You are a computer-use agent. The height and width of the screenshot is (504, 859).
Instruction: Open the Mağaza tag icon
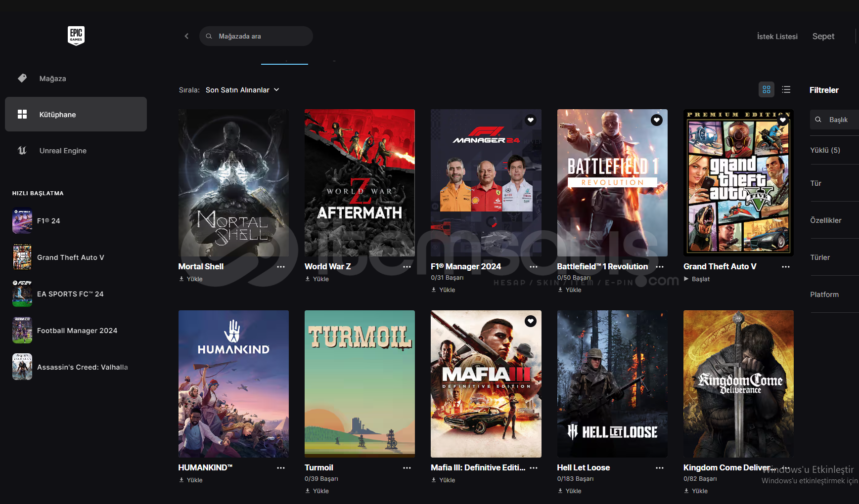coord(22,78)
